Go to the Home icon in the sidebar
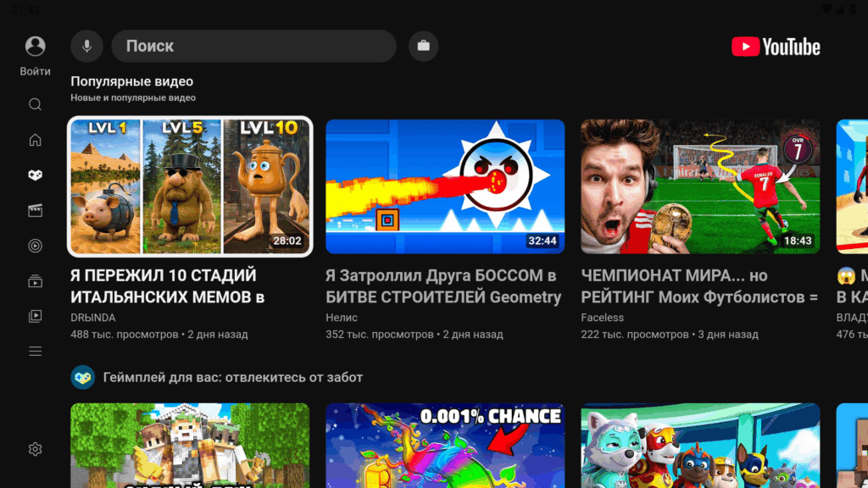The width and height of the screenshot is (868, 488). (x=35, y=140)
